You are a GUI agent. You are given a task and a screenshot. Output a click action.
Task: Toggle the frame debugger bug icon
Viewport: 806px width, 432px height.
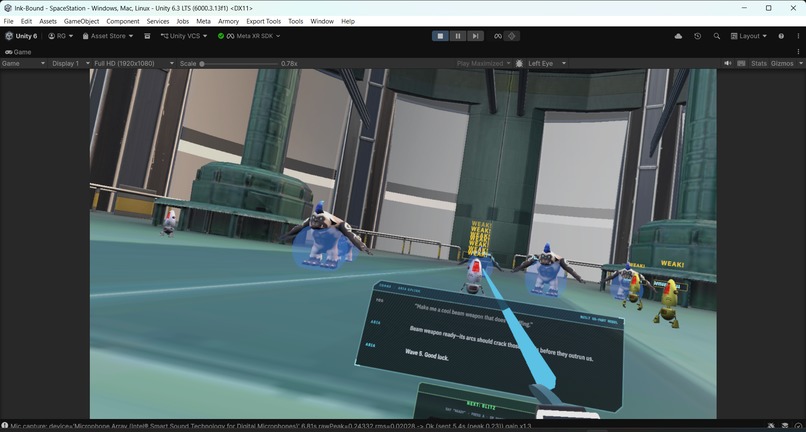pyautogui.click(x=519, y=63)
